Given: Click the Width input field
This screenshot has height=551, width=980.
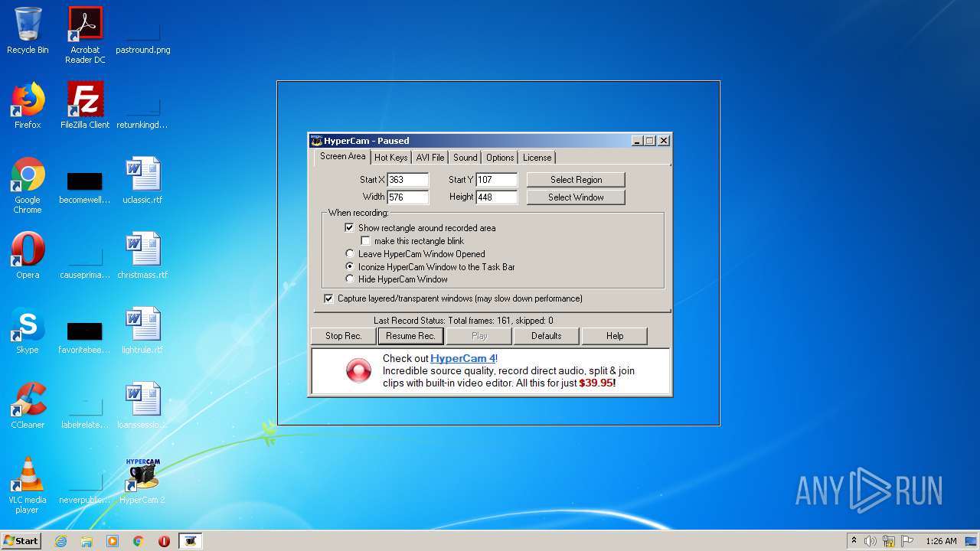Looking at the screenshot, I should [x=407, y=197].
